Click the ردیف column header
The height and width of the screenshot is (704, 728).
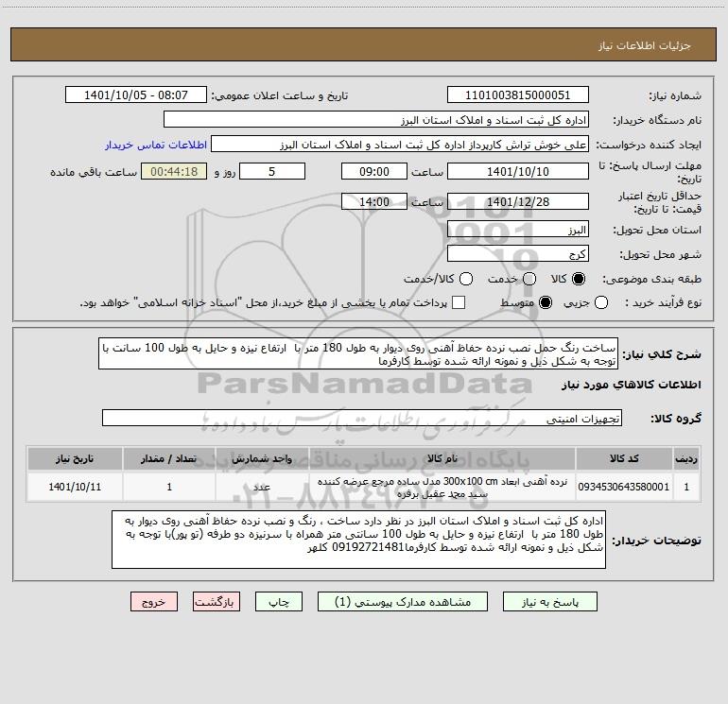[686, 458]
